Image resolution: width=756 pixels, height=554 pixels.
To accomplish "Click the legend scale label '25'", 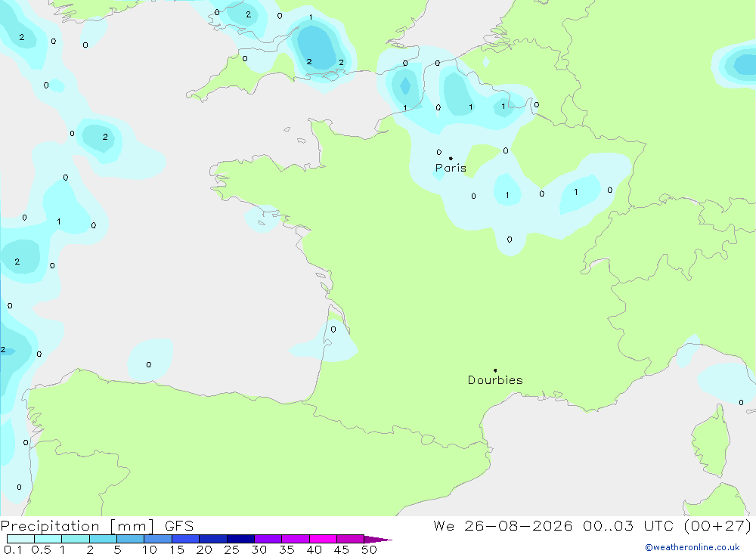I will pos(231,549).
